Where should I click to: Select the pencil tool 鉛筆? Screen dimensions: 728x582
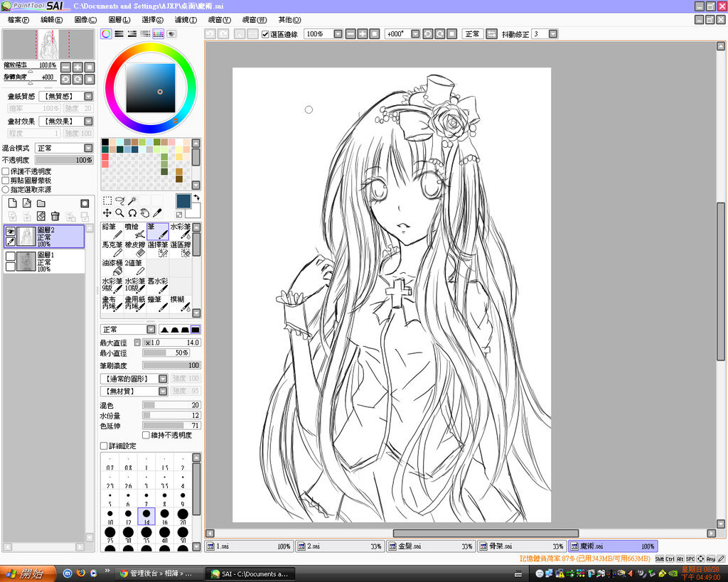pos(112,231)
